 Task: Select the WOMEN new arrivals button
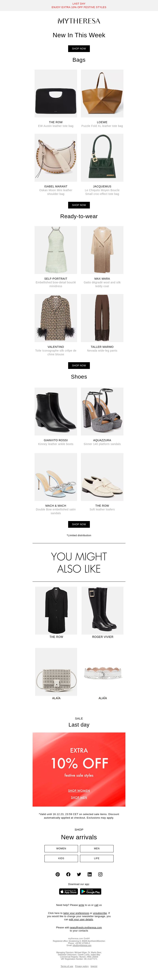[61, 848]
